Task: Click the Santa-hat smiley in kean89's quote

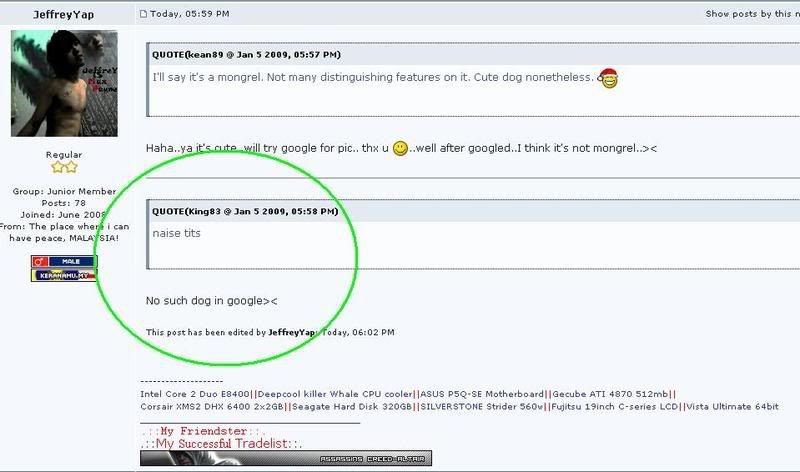Action: (x=608, y=78)
